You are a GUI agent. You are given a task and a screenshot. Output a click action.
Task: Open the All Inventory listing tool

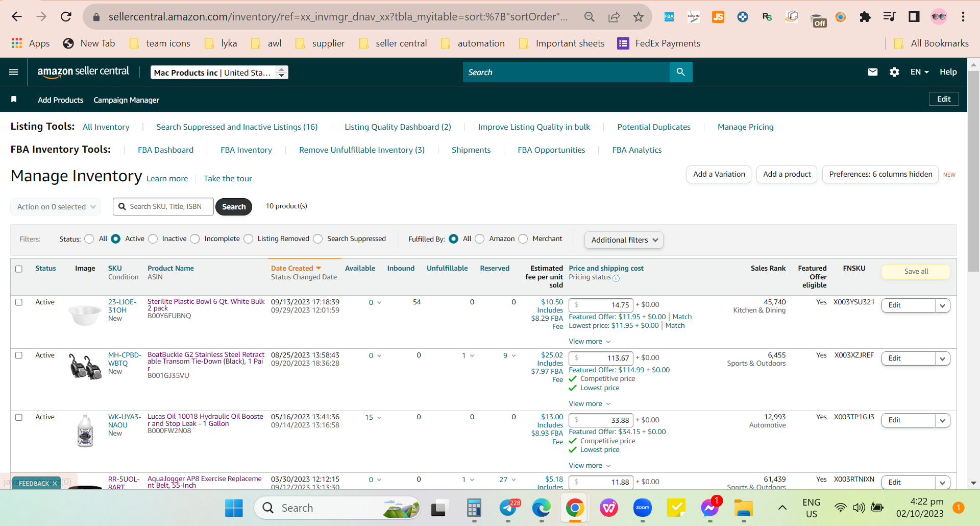[106, 127]
